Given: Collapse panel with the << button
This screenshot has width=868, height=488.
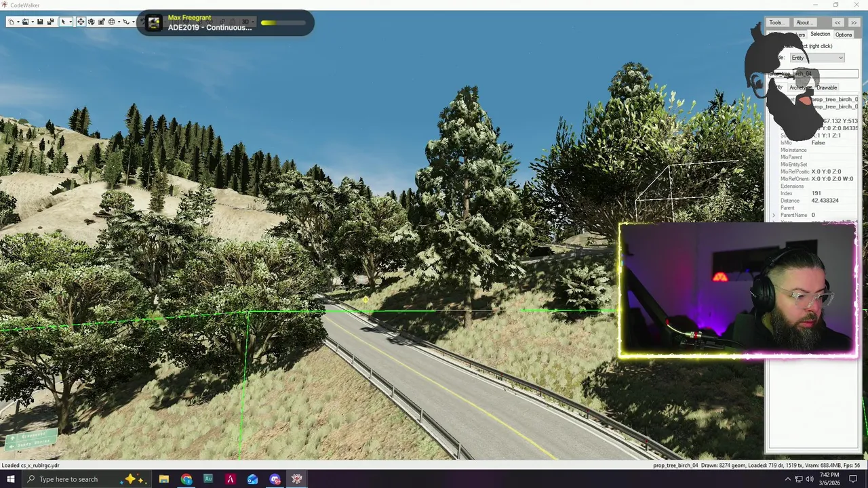Looking at the screenshot, I should coord(837,22).
